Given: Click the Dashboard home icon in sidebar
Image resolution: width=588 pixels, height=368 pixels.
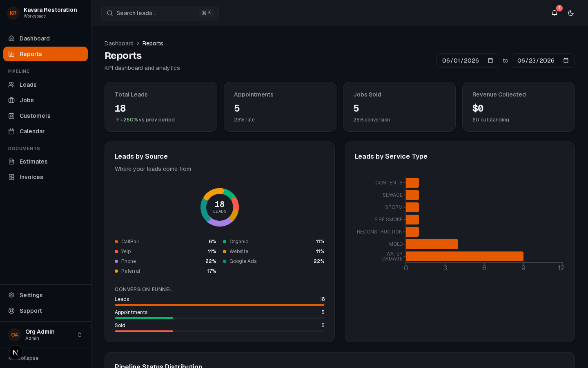Looking at the screenshot, I should 11,38.
